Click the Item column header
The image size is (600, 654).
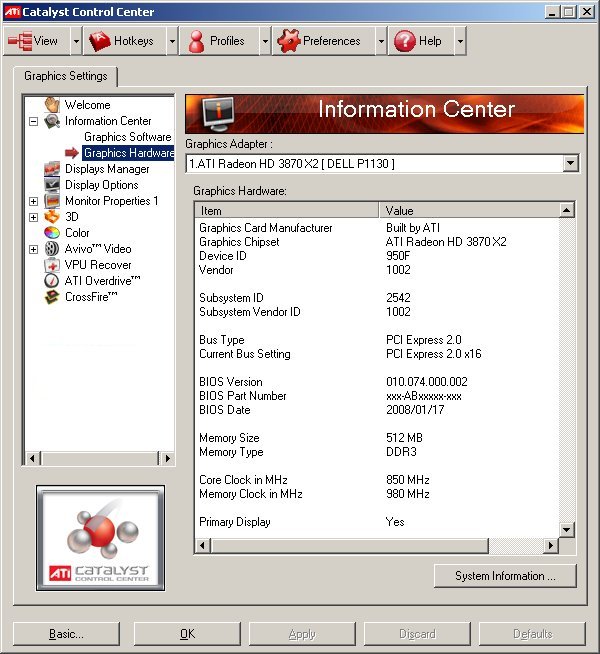287,211
